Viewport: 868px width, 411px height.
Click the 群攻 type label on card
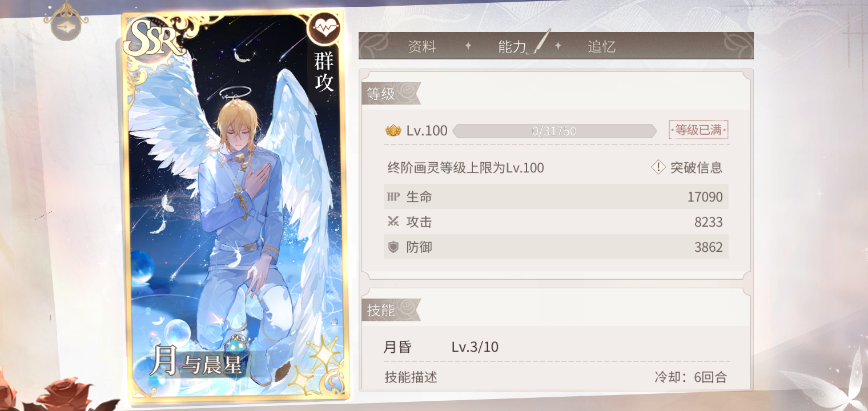(x=324, y=72)
